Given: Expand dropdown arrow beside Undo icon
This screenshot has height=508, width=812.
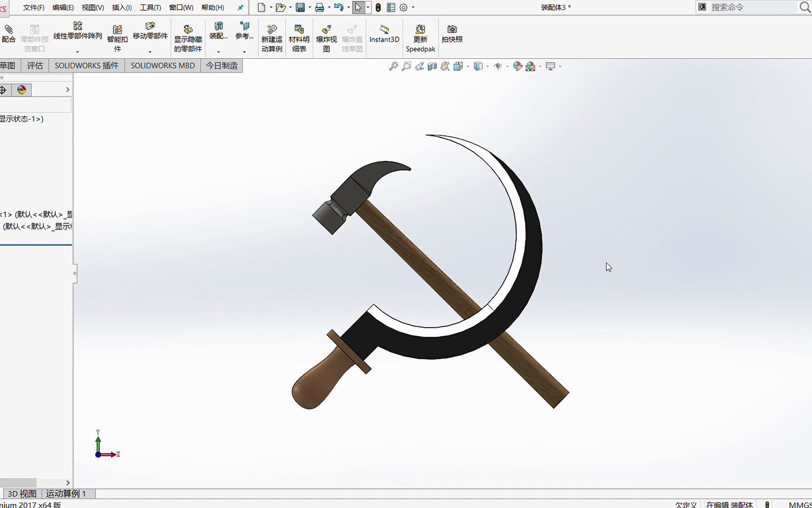Looking at the screenshot, I should 348,7.
